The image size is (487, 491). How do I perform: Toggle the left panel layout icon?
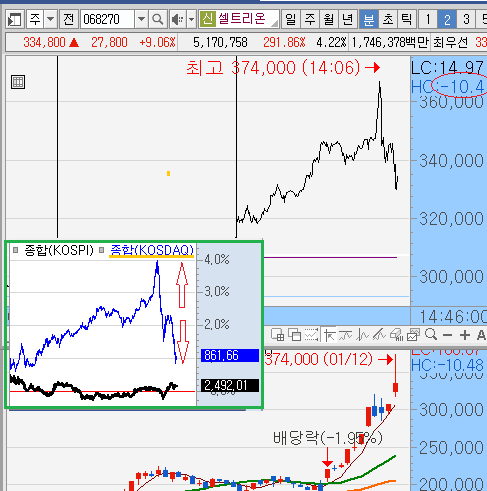tap(15, 20)
